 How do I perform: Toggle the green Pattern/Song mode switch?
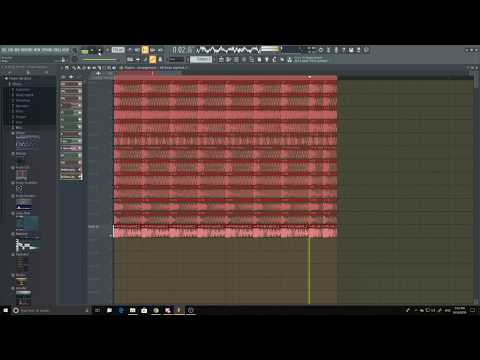85,51
